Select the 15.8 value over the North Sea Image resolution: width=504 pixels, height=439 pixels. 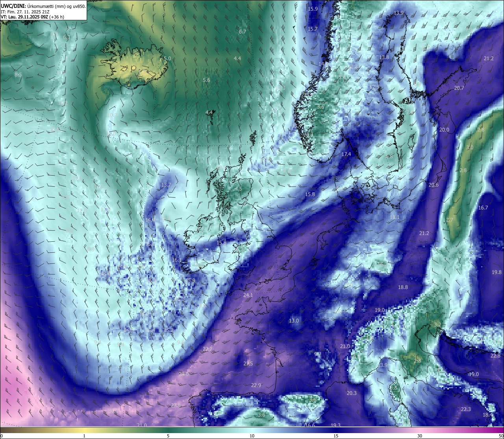click(310, 194)
